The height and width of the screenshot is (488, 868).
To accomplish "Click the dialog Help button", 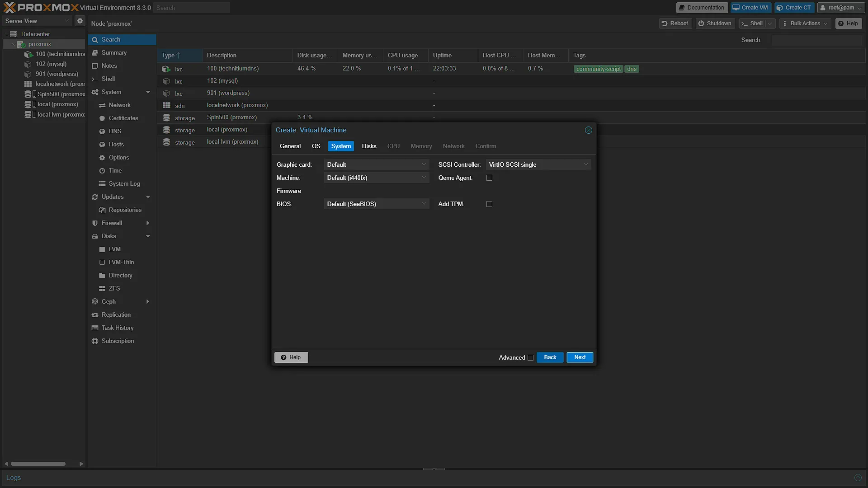I will [x=291, y=357].
